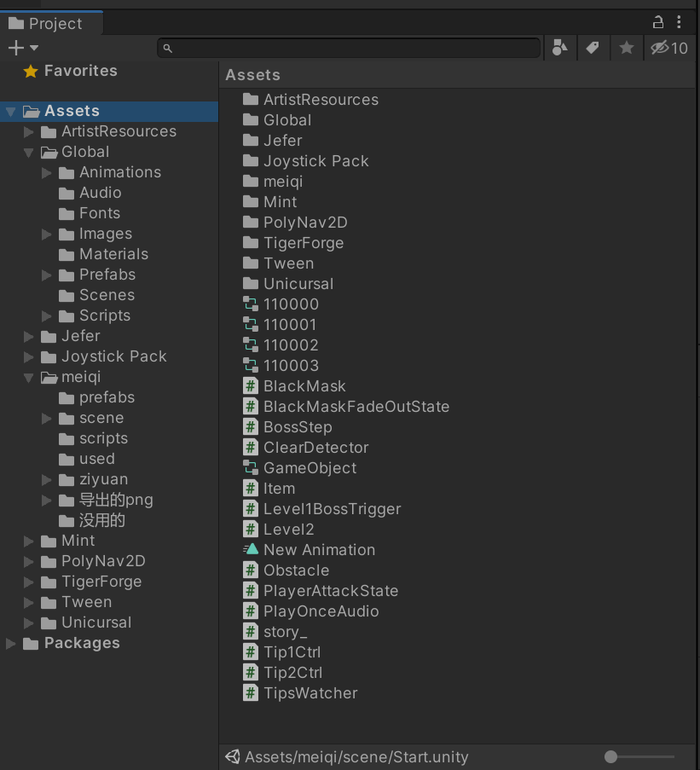Screen dimensions: 700x770
Task: Select the story_ script icon
Action: [251, 632]
